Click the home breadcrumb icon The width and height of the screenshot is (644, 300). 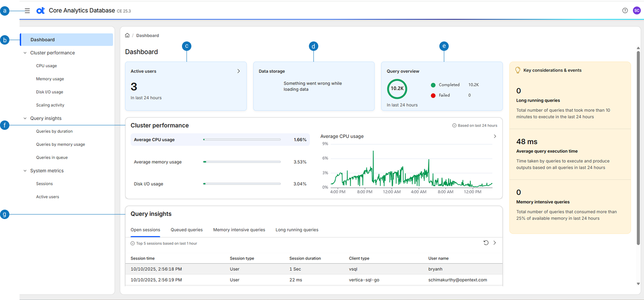point(127,36)
